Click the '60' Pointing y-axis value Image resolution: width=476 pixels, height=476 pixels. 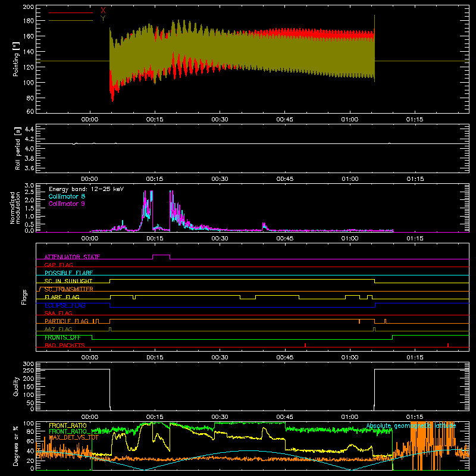pos(30,111)
